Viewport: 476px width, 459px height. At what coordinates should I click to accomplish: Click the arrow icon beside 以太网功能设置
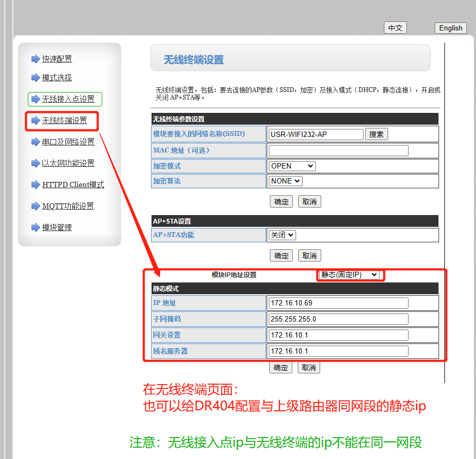click(x=36, y=163)
